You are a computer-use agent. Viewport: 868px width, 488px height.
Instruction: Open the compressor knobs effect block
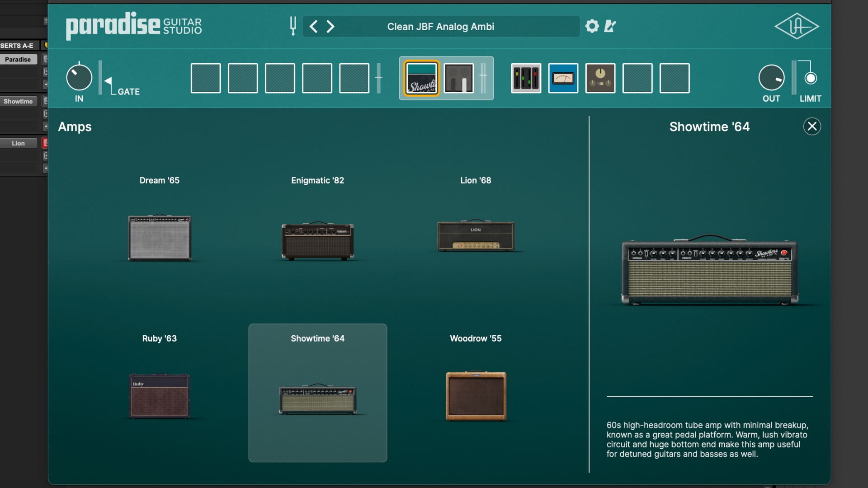pyautogui.click(x=600, y=78)
